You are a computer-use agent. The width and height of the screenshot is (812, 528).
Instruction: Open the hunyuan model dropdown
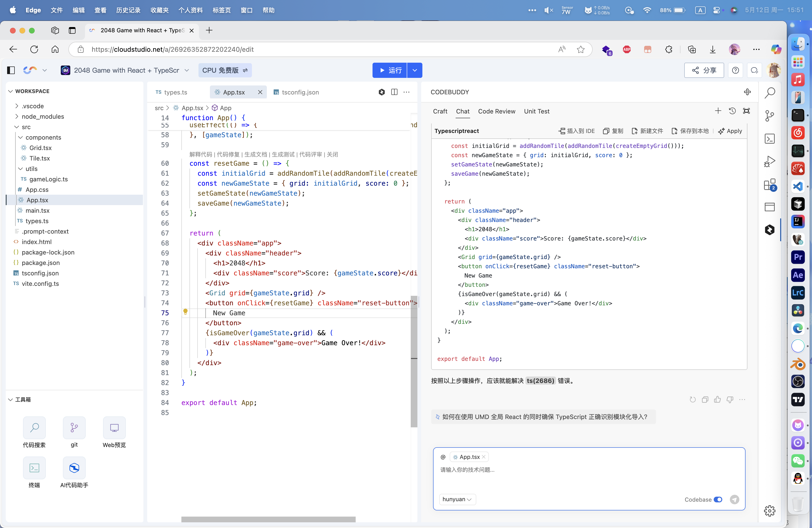457,499
